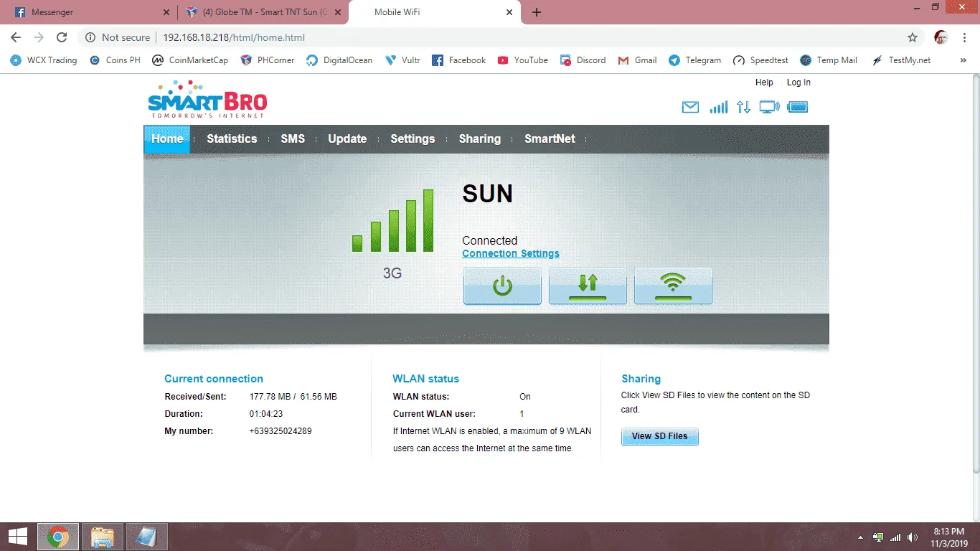Open the Sharing tab
The height and width of the screenshot is (551, 980).
click(x=480, y=139)
